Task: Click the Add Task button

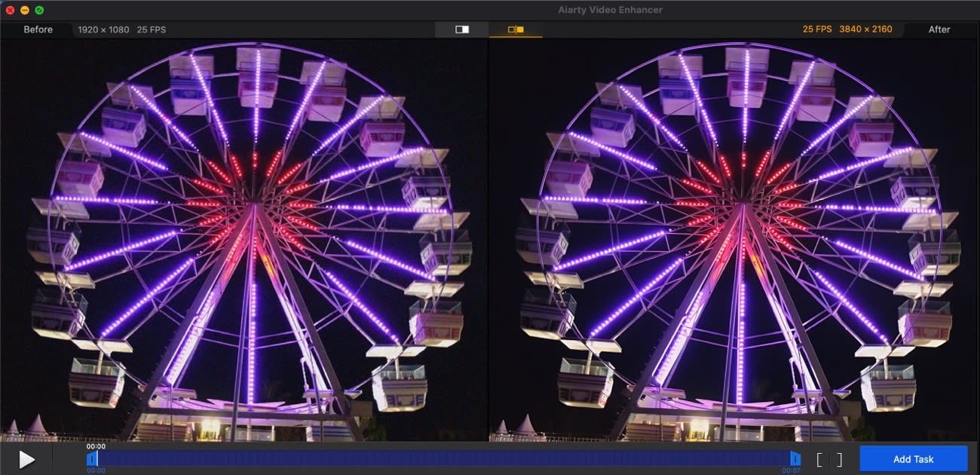Action: coord(913,458)
